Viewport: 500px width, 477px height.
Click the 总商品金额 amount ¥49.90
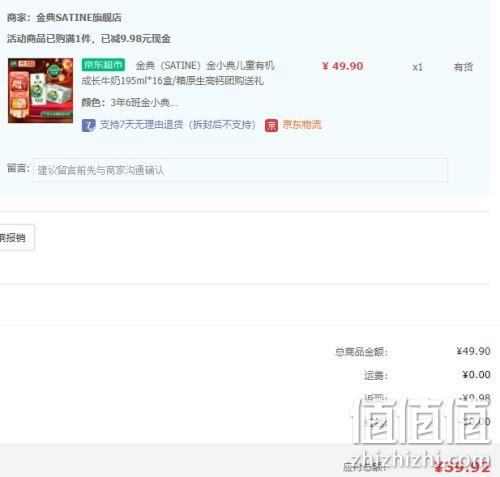(473, 351)
